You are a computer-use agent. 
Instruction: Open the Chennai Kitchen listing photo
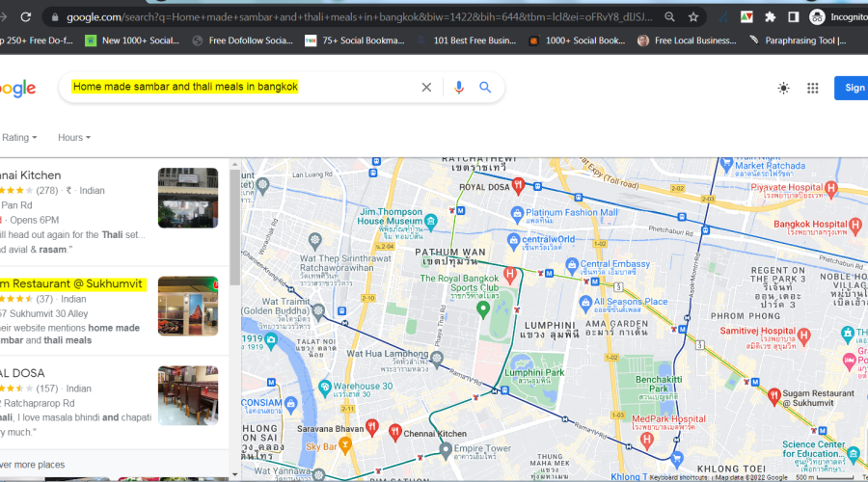188,198
